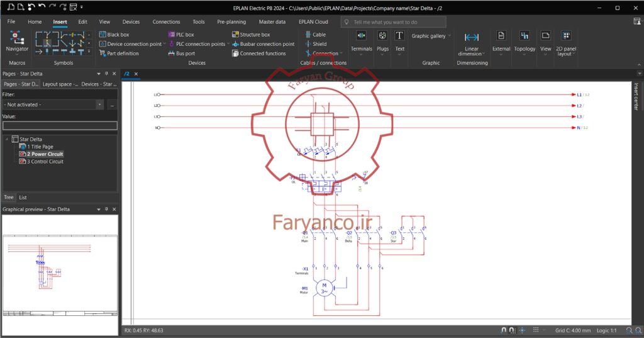The image size is (644, 338).
Task: Insert a Structure box
Action: (251, 35)
